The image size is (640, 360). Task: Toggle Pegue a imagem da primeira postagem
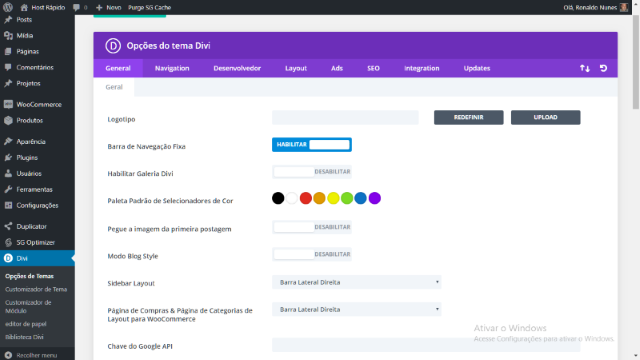(x=312, y=227)
